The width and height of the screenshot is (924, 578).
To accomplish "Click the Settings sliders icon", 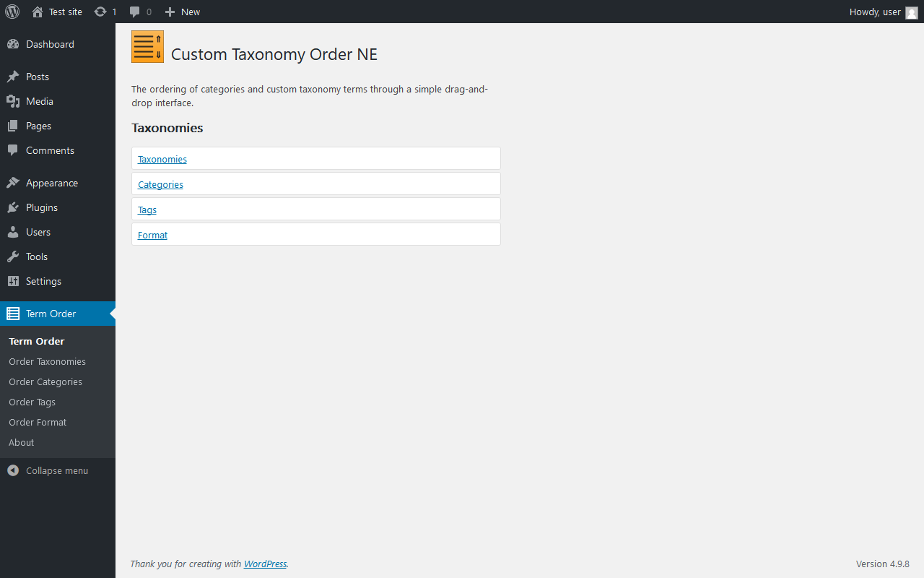I will pyautogui.click(x=13, y=281).
